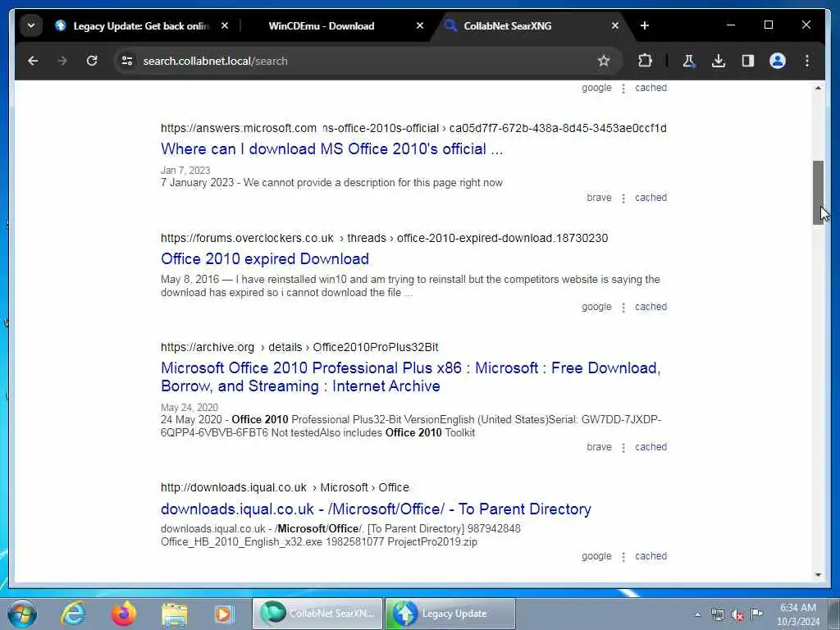This screenshot has height=630, width=840.
Task: Expand options dots for the archive.org result
Action: pos(623,447)
